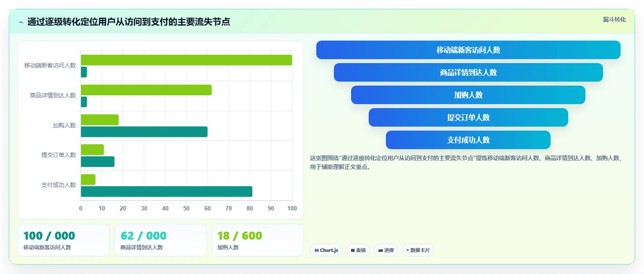Click the 加购人数 funnel stage bar

click(468, 95)
